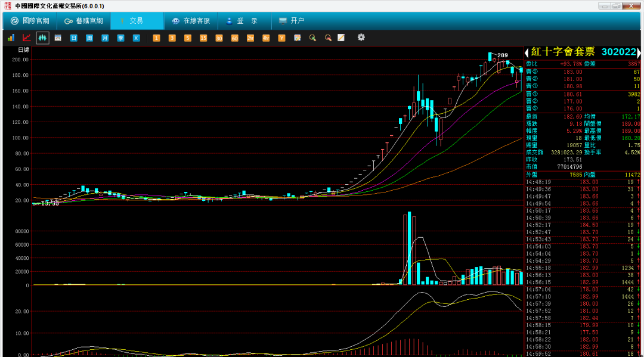Select the daily (日) period icon
This screenshot has width=644, height=357.
click(x=73, y=38)
